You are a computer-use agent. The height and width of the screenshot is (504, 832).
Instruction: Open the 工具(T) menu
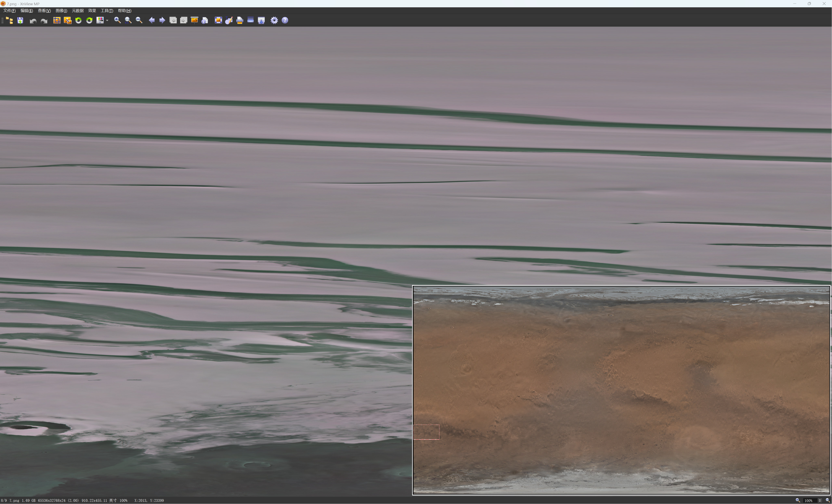(x=107, y=11)
